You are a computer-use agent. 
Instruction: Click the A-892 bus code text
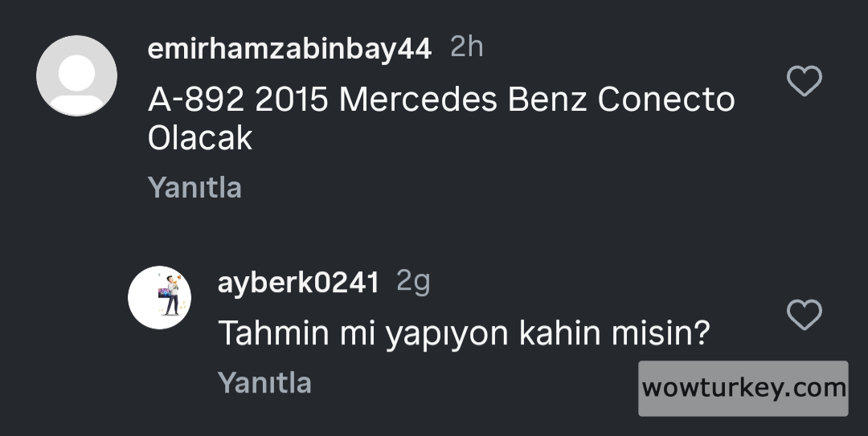point(196,100)
